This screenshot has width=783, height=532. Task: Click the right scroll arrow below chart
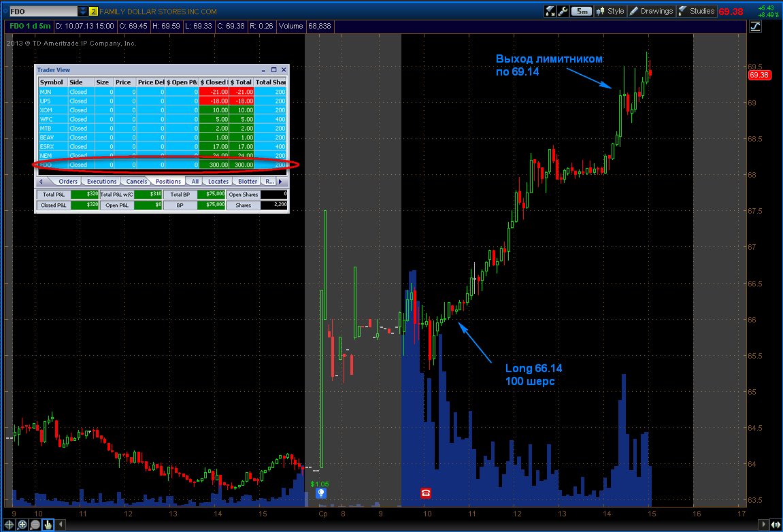pos(763,525)
